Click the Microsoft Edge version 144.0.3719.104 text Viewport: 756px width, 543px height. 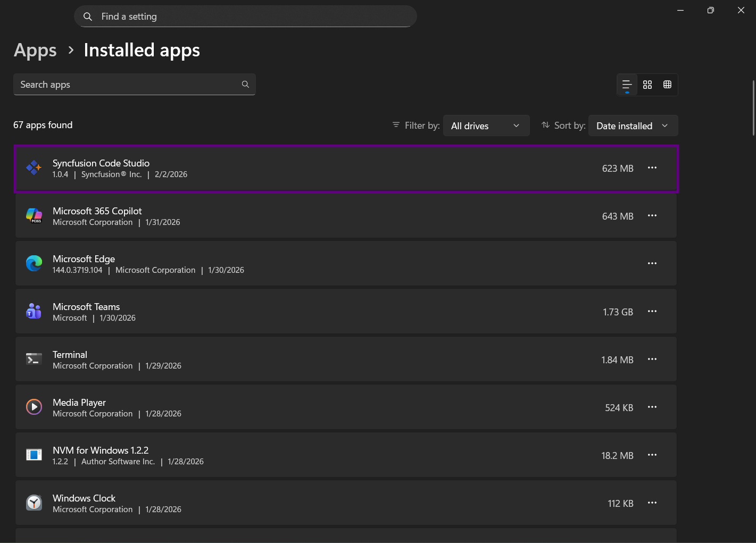coord(78,270)
